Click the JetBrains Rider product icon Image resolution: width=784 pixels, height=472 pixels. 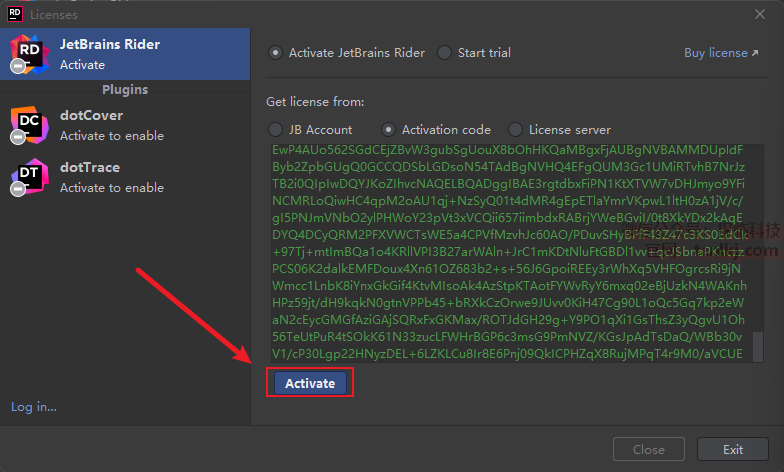[29, 54]
